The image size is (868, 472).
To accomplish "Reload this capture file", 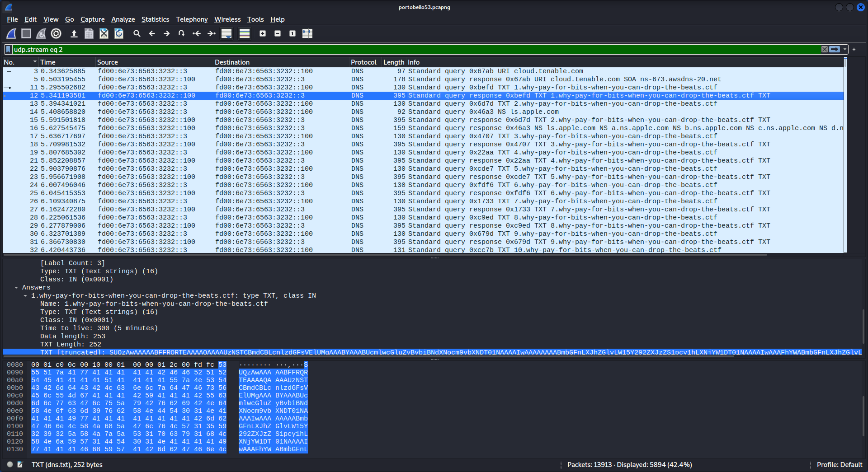I will (x=119, y=33).
